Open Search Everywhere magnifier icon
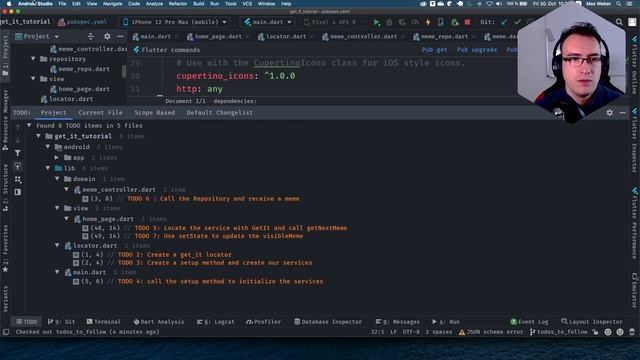 coord(619,22)
